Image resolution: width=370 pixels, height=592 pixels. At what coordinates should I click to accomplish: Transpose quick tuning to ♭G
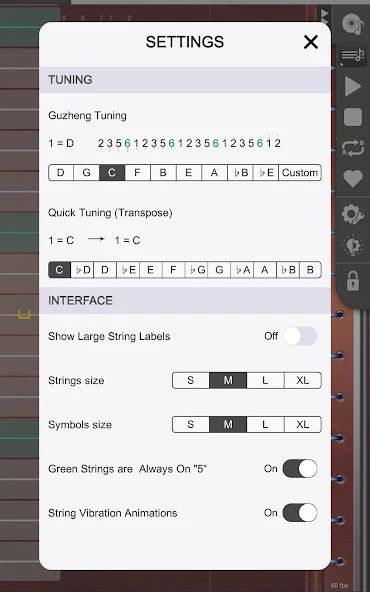[x=196, y=270]
